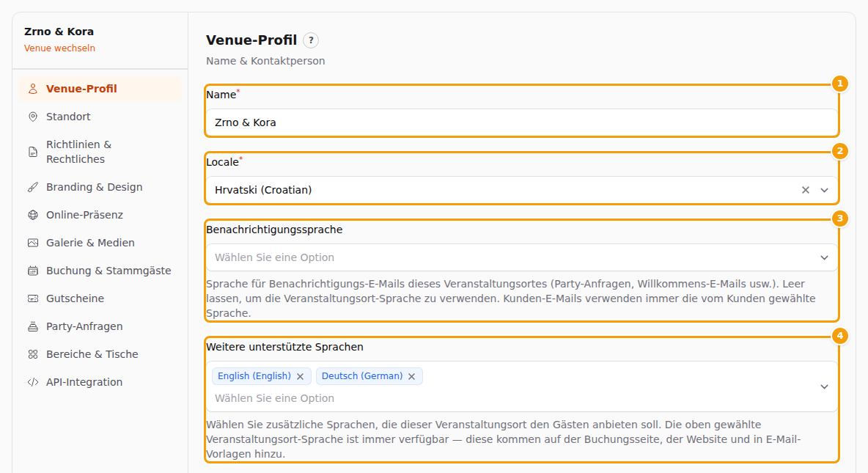Open the Online-Präsenz section
Image resolution: width=868 pixels, height=473 pixels.
click(100, 215)
